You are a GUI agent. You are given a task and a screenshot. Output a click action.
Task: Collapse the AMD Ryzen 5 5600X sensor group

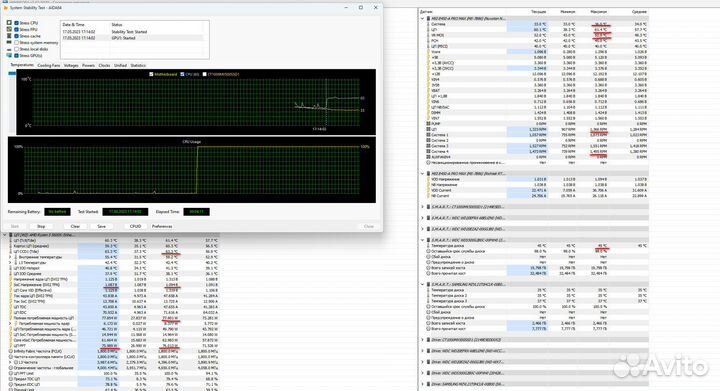(5, 235)
